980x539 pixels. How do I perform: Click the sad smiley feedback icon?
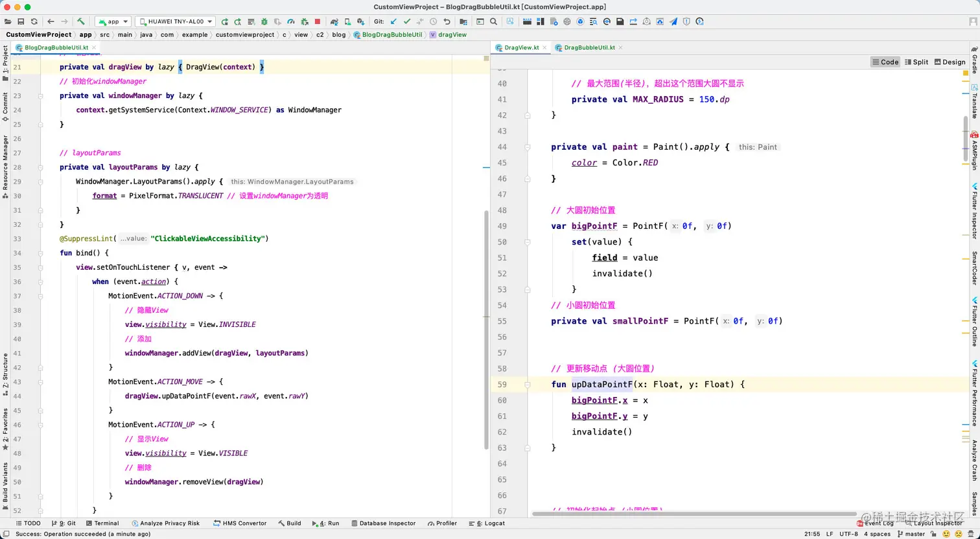point(958,534)
